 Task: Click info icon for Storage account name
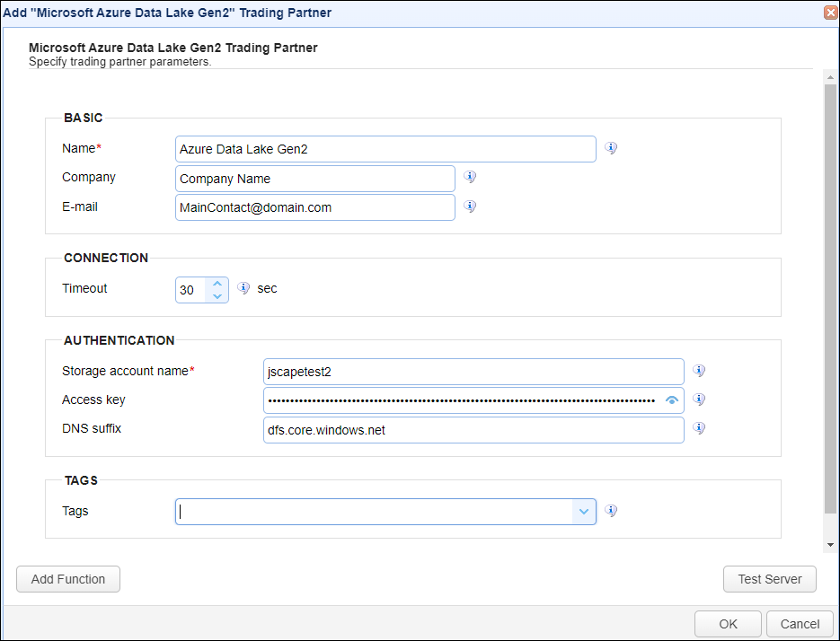pos(699,371)
